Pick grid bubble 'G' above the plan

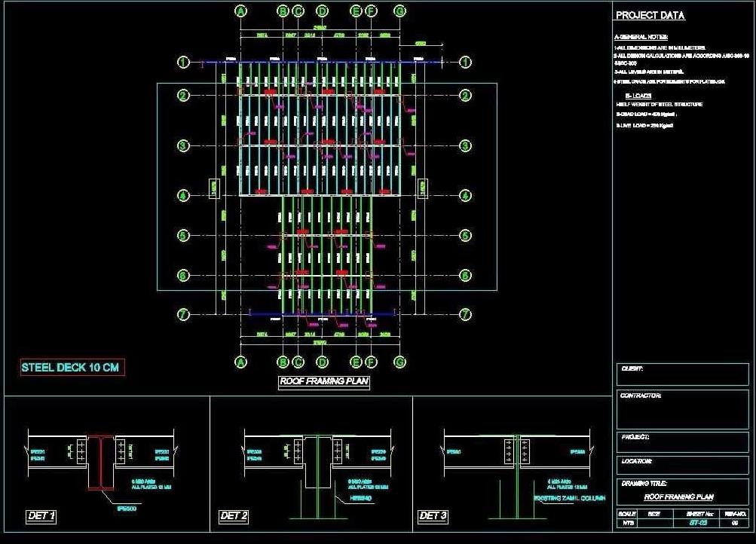[399, 11]
